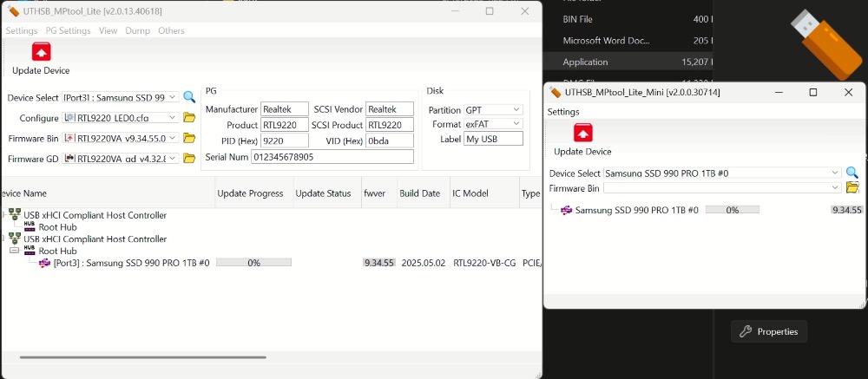Click IC Model column header
Viewport: 868px width, 379px height.
tap(484, 193)
